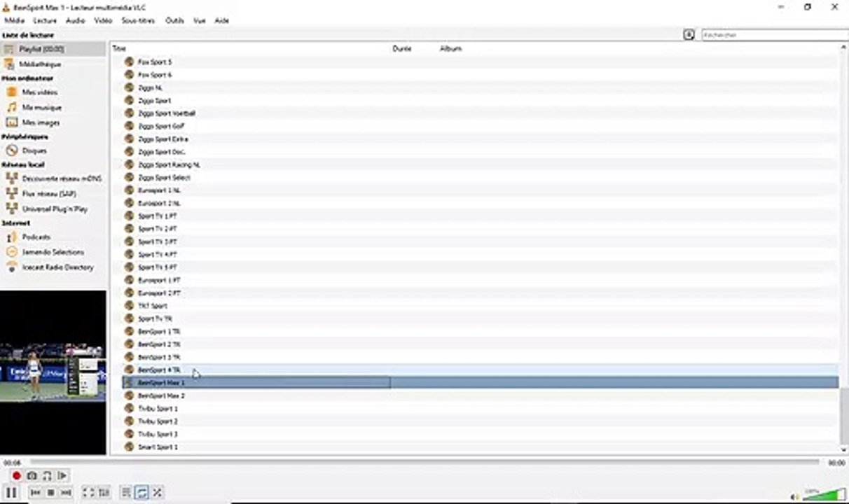Seek within the playback progress bar

(423, 463)
